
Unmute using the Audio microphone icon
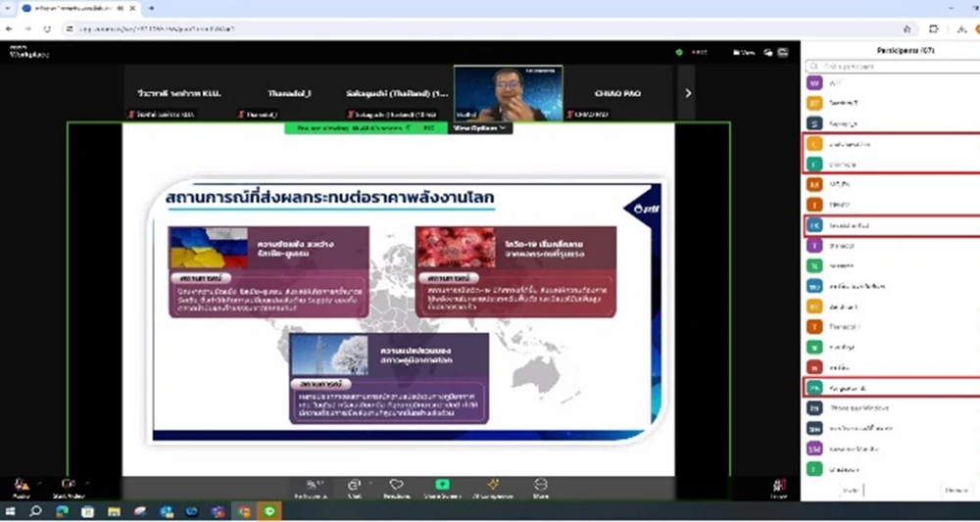[x=22, y=485]
